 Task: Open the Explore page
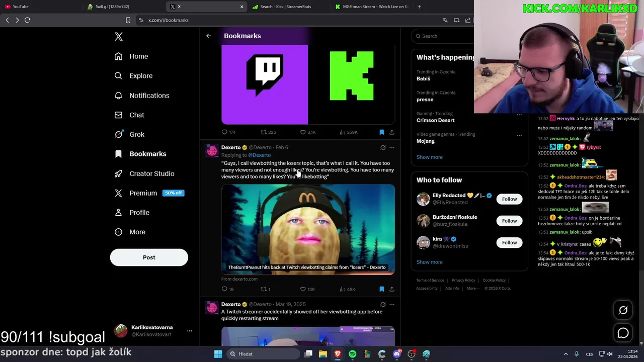133,76
